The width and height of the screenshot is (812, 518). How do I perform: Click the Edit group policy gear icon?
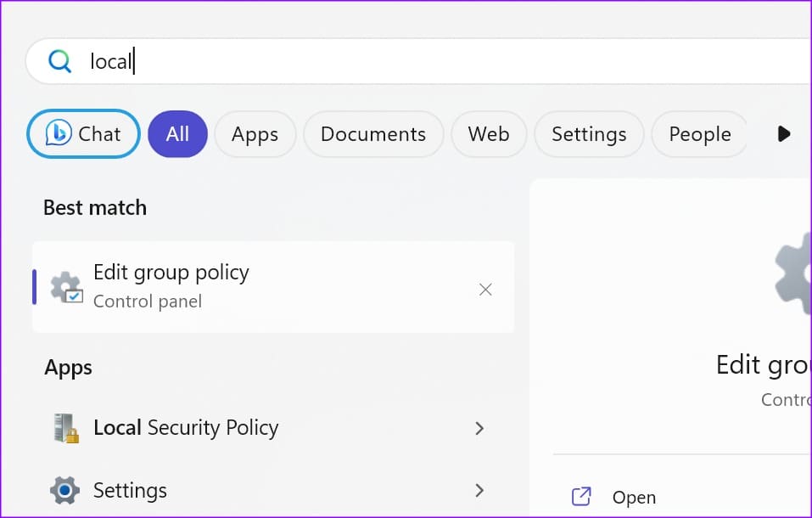coord(67,286)
